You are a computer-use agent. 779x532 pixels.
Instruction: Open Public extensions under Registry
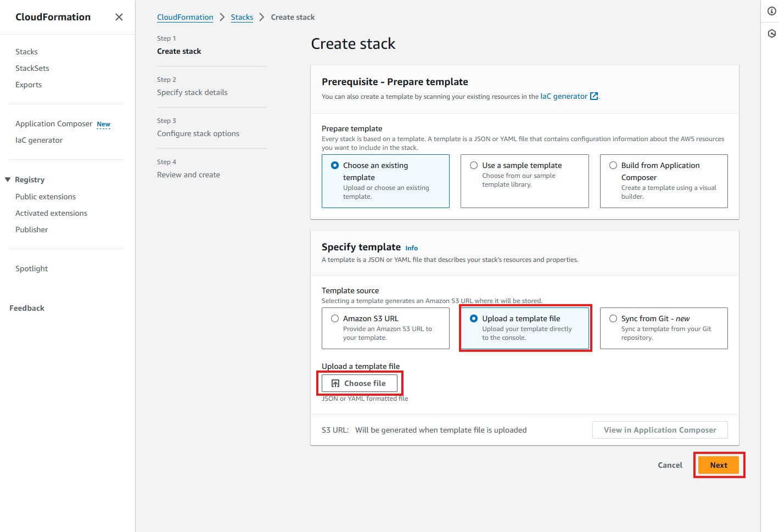46,197
